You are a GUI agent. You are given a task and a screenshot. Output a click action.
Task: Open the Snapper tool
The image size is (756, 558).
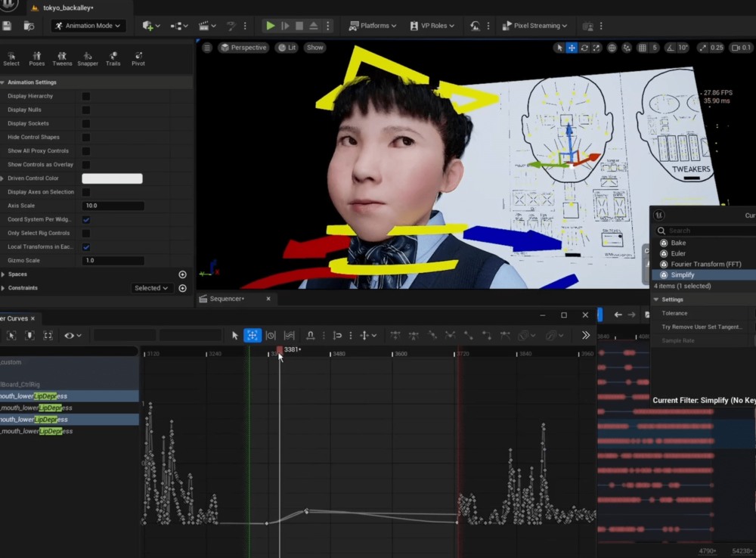(x=87, y=59)
